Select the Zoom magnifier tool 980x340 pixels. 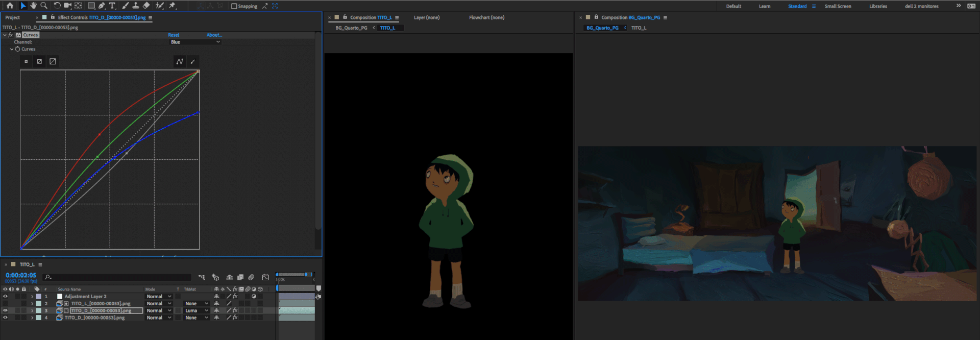(44, 6)
